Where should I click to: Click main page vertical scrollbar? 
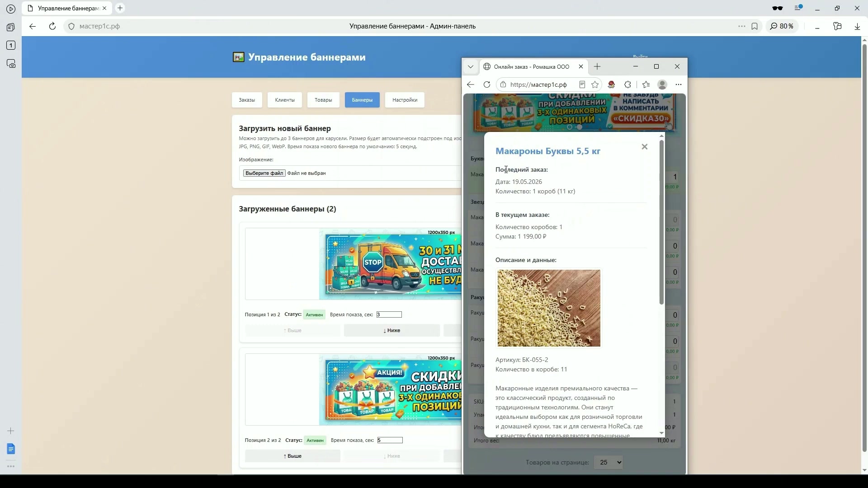(x=864, y=249)
